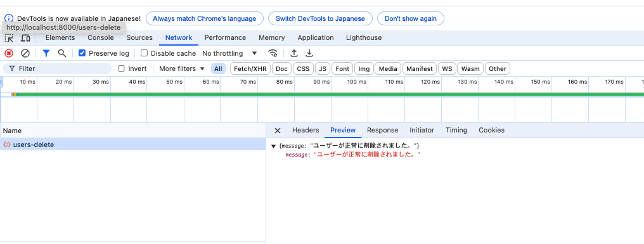Click the Name column header
Image resolution: width=644 pixels, height=244 pixels.
132,131
